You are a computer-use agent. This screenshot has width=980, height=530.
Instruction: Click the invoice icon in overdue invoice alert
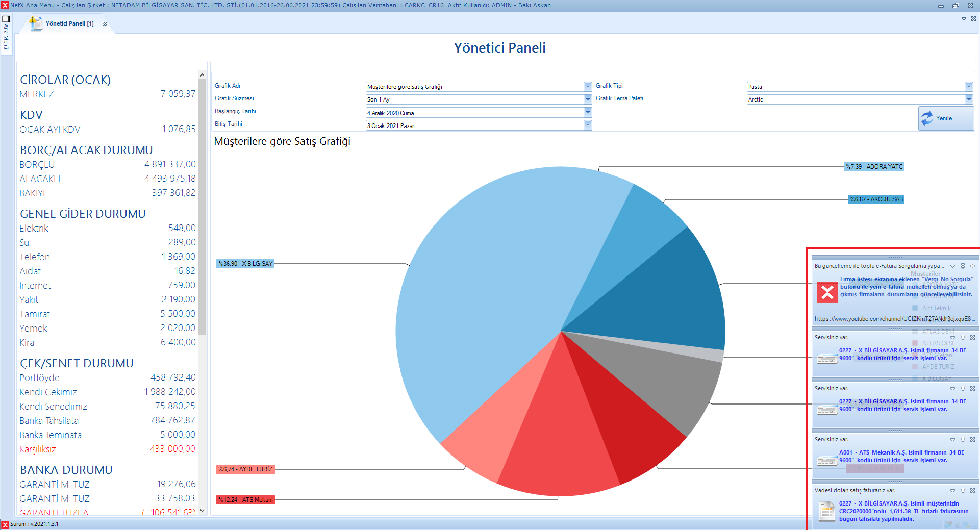tap(826, 511)
